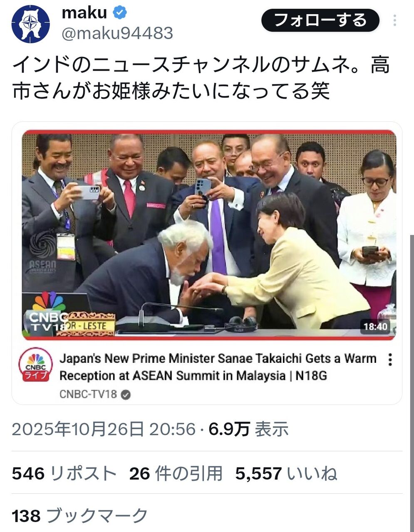The width and height of the screenshot is (414, 532).
Task: Open maku's profile avatar
Action: 30,24
